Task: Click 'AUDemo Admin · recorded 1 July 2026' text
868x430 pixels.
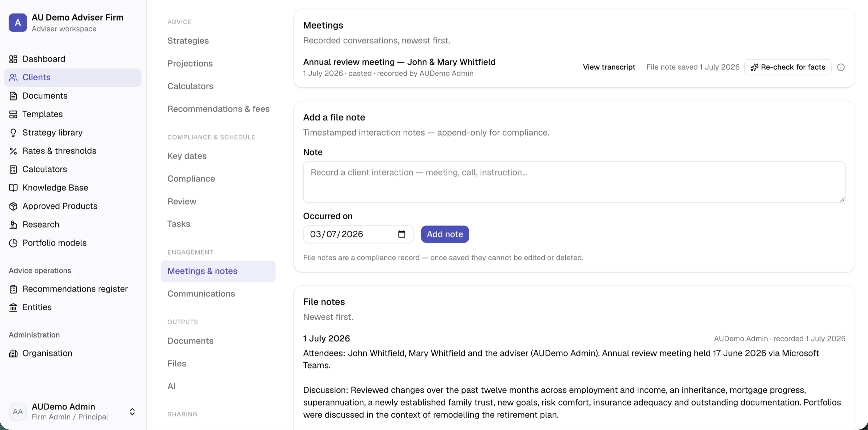Action: [779, 339]
